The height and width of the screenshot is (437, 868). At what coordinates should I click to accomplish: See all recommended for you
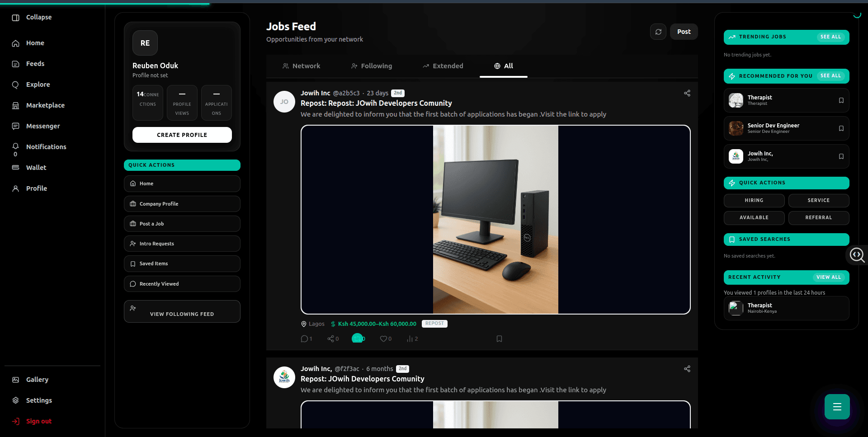pos(831,76)
